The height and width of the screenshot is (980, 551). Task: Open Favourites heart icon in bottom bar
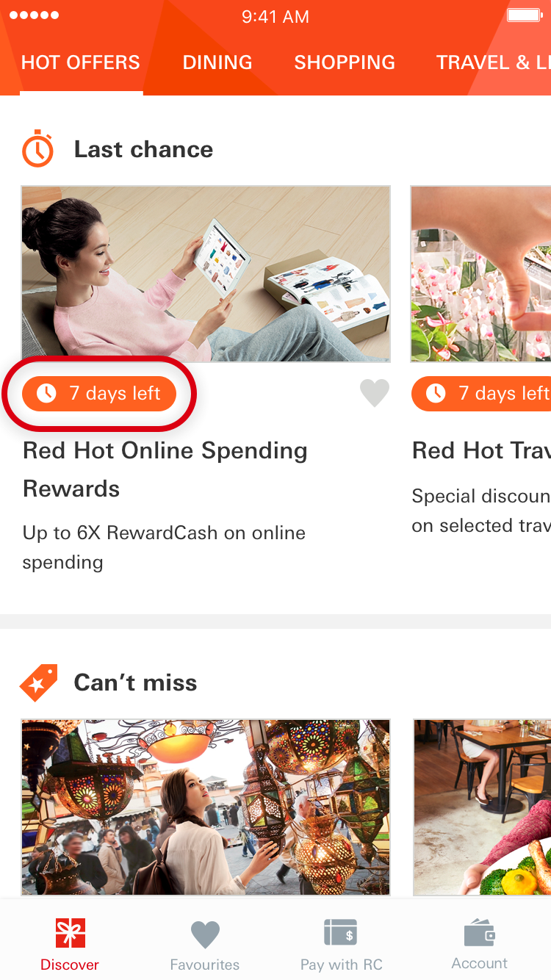pos(205,934)
